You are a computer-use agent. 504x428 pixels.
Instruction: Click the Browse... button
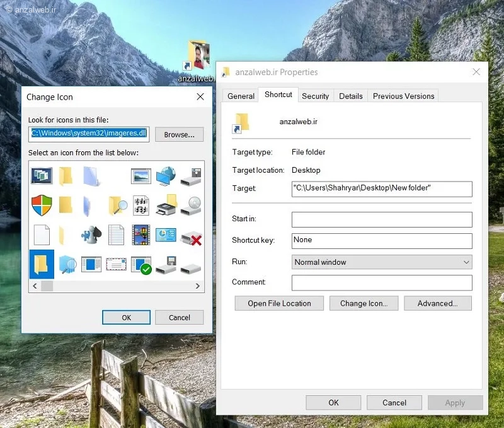[x=179, y=134]
